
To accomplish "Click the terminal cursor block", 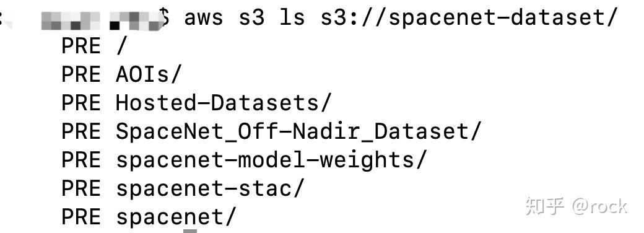I will point(189,231).
